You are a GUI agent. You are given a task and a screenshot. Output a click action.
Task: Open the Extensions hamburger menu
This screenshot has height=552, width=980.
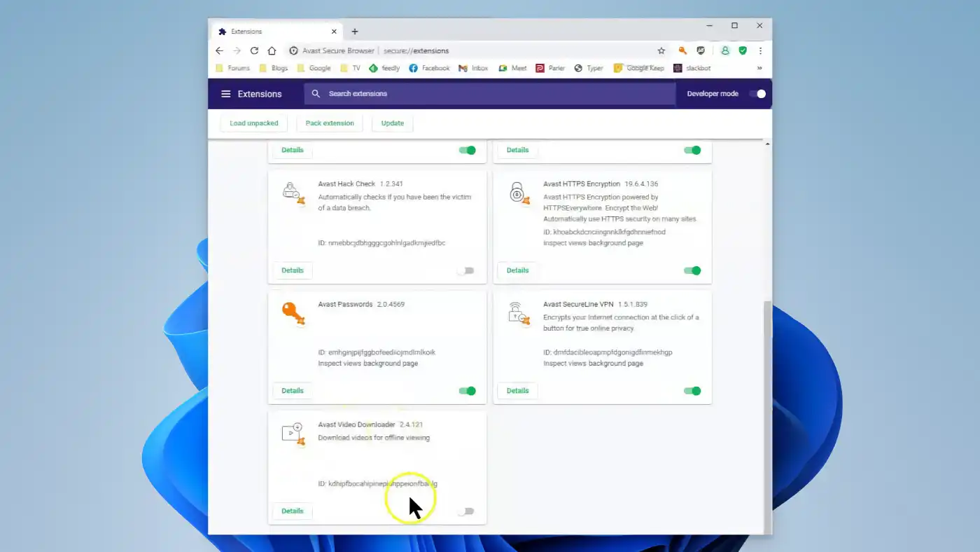pos(225,93)
